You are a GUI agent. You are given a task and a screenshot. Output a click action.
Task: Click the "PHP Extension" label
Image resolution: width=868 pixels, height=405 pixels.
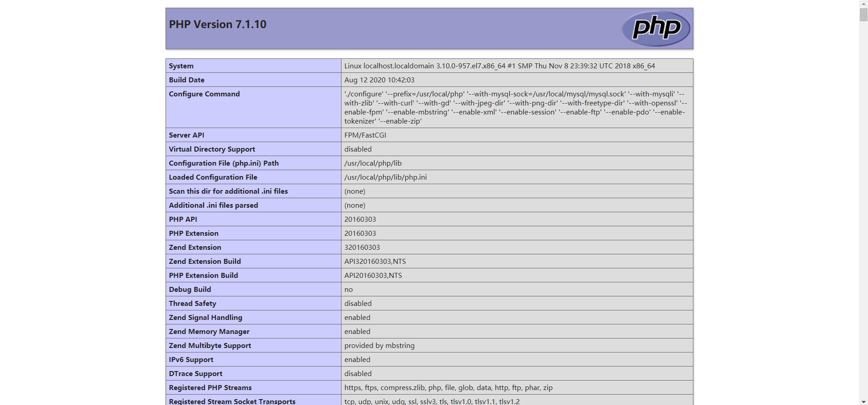point(194,233)
